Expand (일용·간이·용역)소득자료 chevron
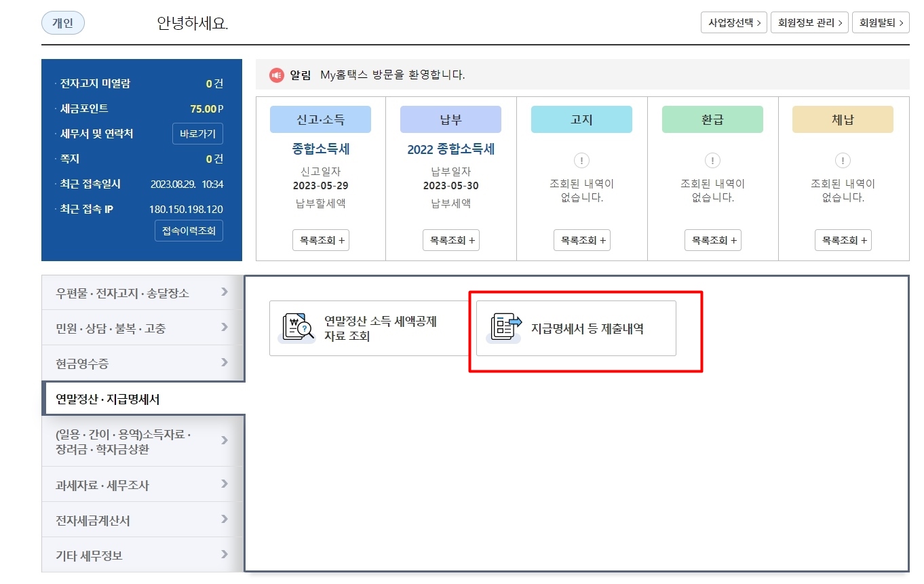Screen dimensions: 924x584 point(225,441)
